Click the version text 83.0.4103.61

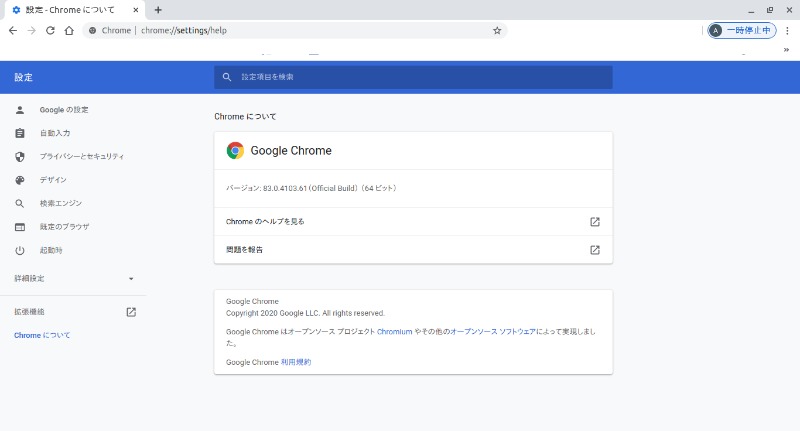point(285,188)
